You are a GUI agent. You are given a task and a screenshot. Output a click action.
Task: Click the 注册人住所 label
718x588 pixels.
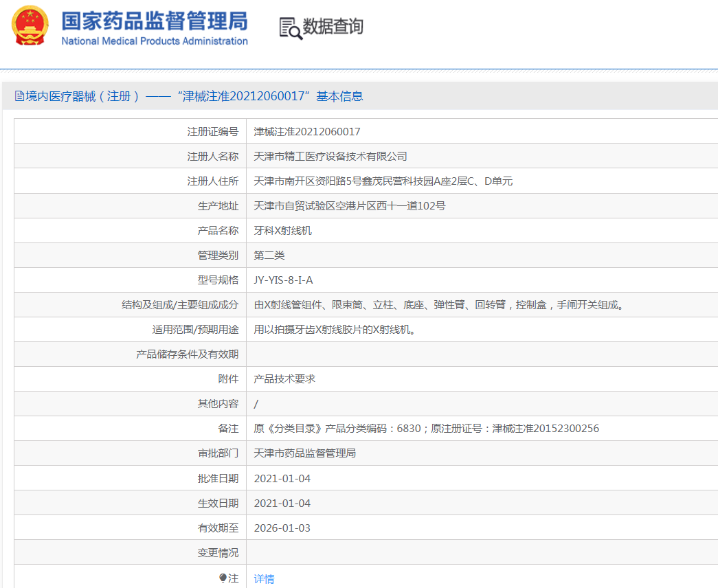[x=213, y=181]
